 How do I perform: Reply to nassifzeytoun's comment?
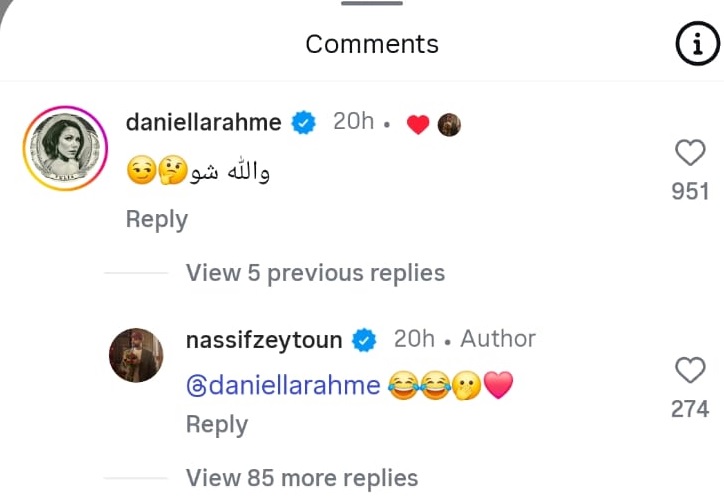tap(217, 424)
